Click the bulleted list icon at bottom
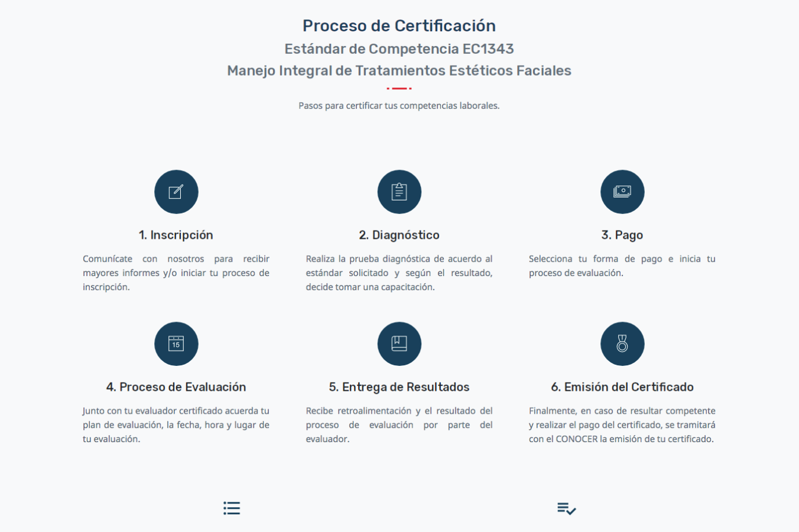The width and height of the screenshot is (799, 532). 232,508
